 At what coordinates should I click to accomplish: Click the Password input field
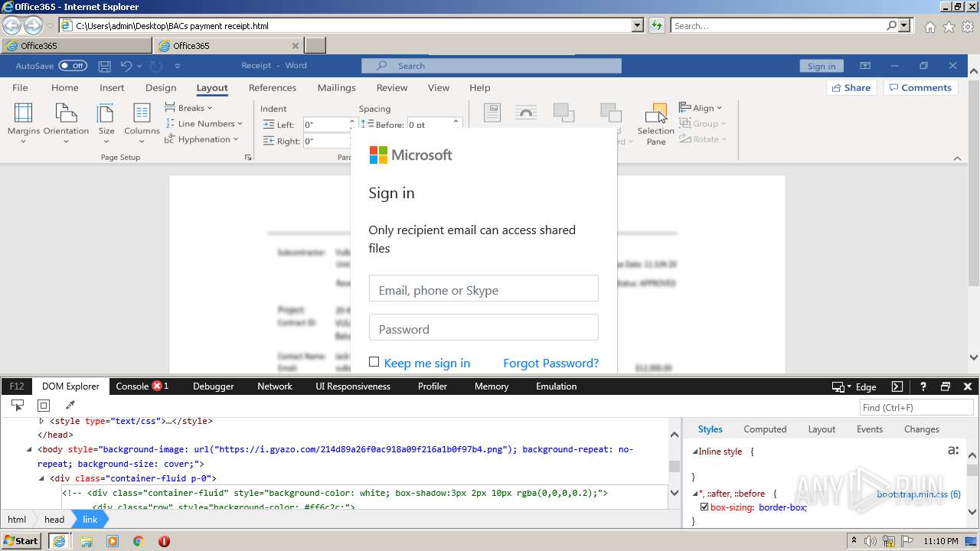pyautogui.click(x=484, y=328)
